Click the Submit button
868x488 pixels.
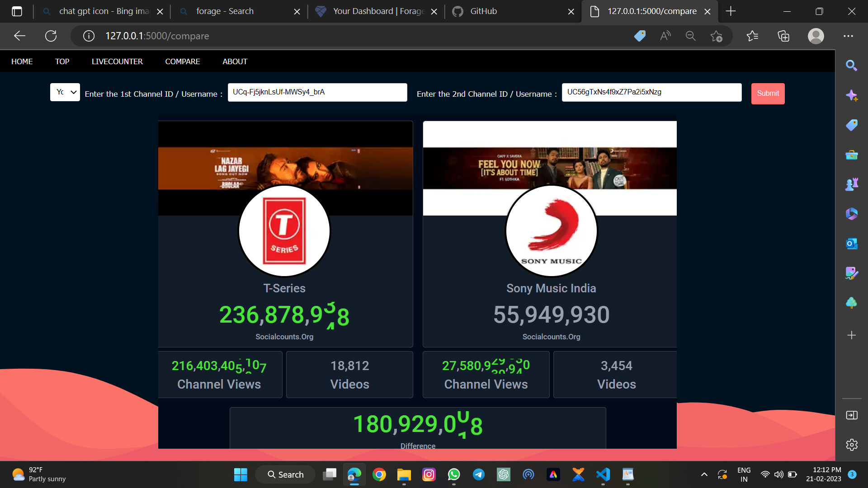pyautogui.click(x=768, y=94)
